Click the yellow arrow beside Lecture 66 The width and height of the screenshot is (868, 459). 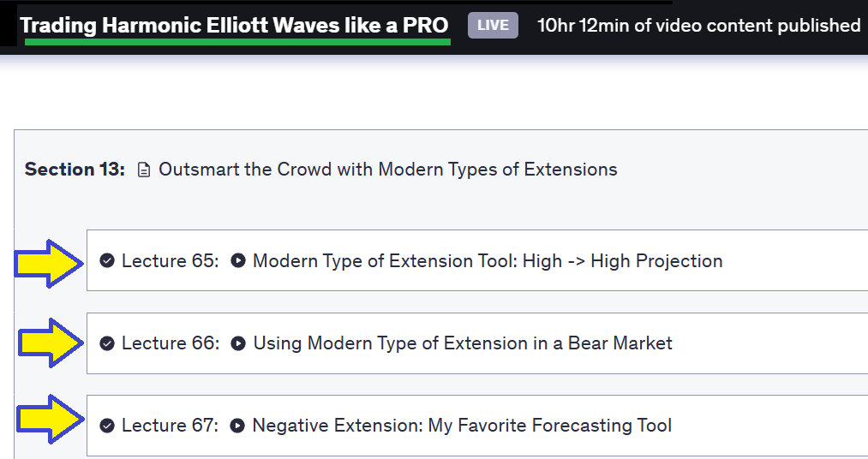click(x=51, y=343)
